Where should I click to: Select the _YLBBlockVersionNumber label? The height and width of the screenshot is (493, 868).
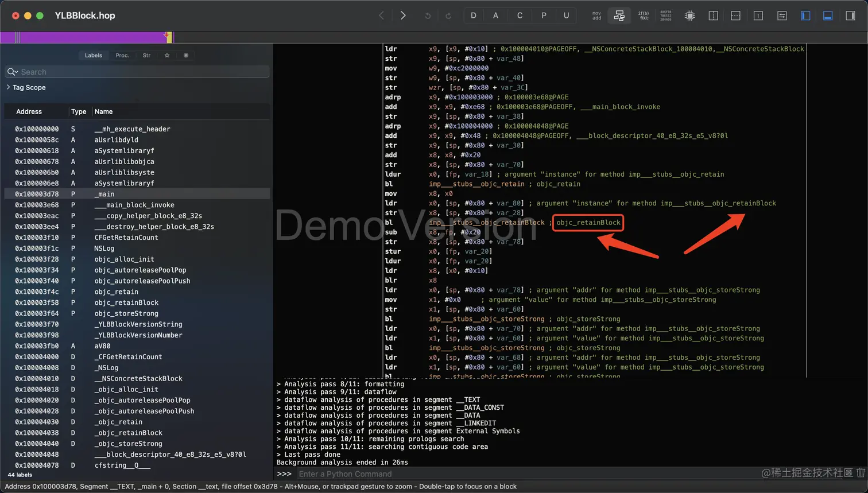click(x=137, y=335)
